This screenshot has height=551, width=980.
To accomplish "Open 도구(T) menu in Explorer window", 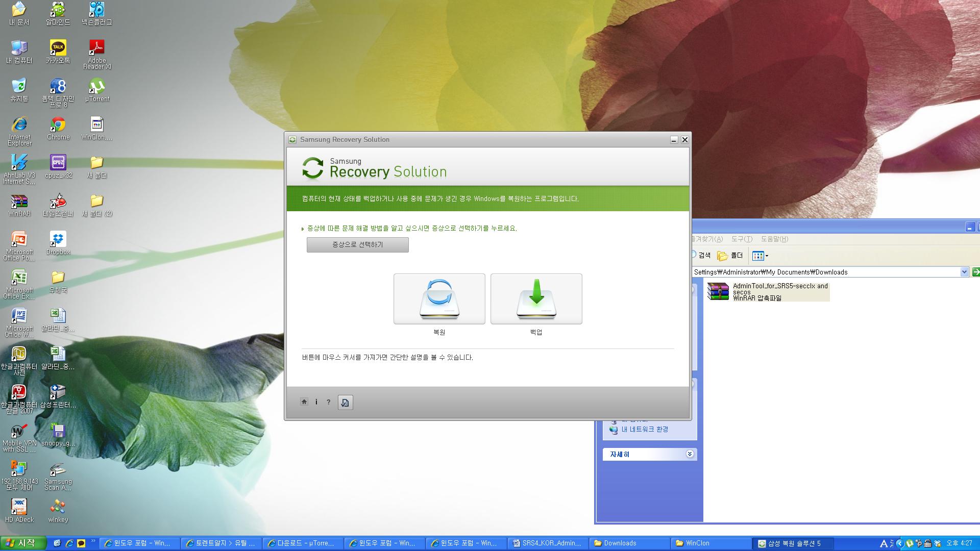I will [742, 239].
